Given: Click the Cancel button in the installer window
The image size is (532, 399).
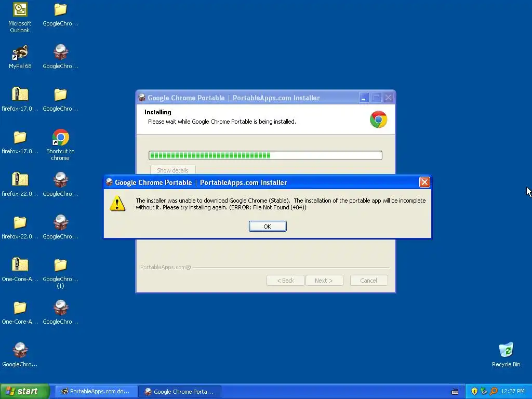Looking at the screenshot, I should [x=368, y=281].
